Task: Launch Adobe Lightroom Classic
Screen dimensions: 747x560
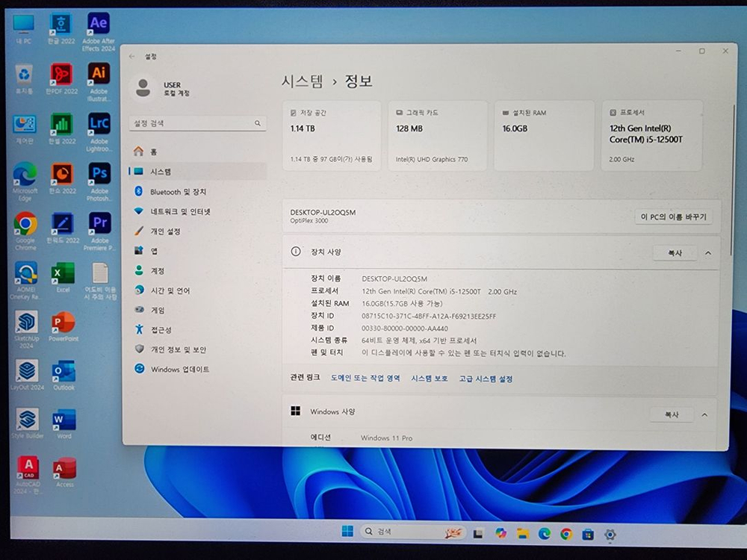Action: pyautogui.click(x=99, y=124)
